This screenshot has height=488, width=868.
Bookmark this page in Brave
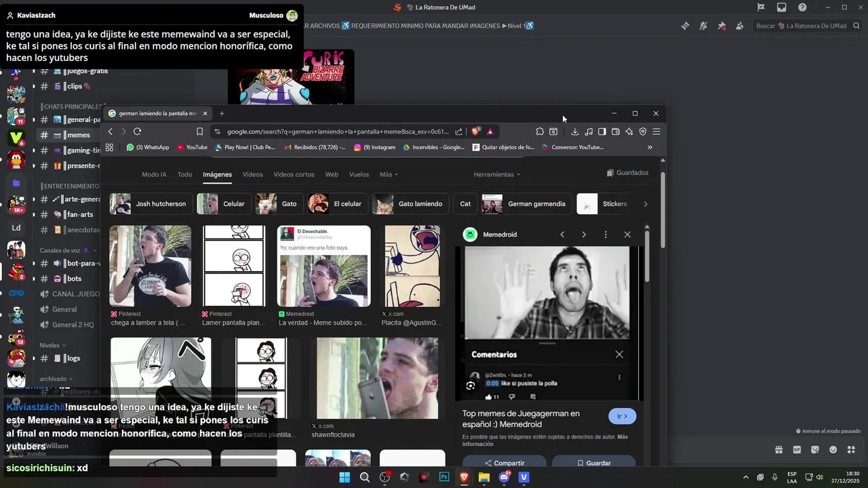pyautogui.click(x=199, y=131)
